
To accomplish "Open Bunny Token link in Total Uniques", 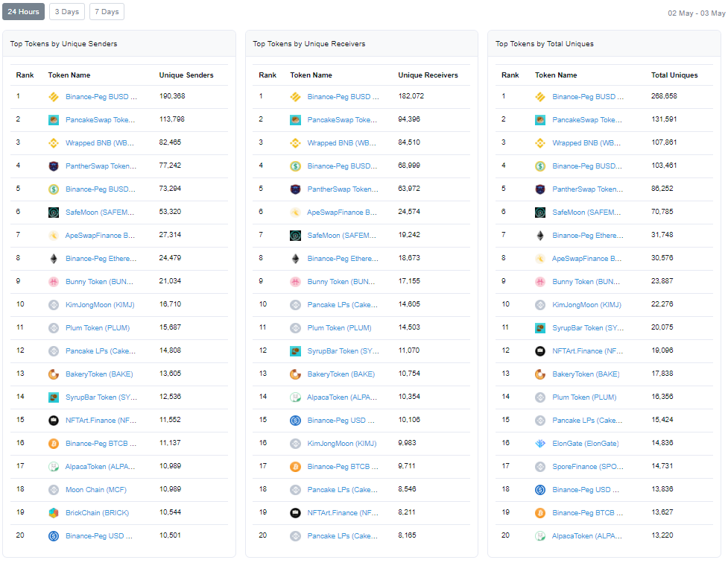I will (x=586, y=282).
